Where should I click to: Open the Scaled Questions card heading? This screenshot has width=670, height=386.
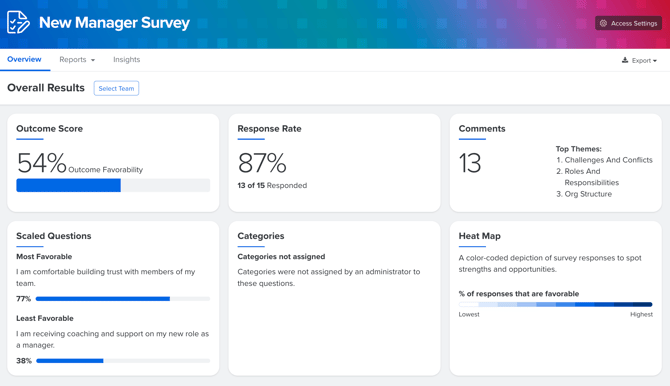coord(54,236)
